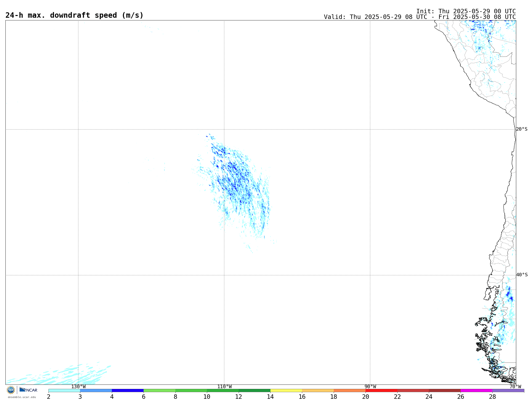Click the 90°W longitude label
The image size is (532, 400).
click(370, 387)
